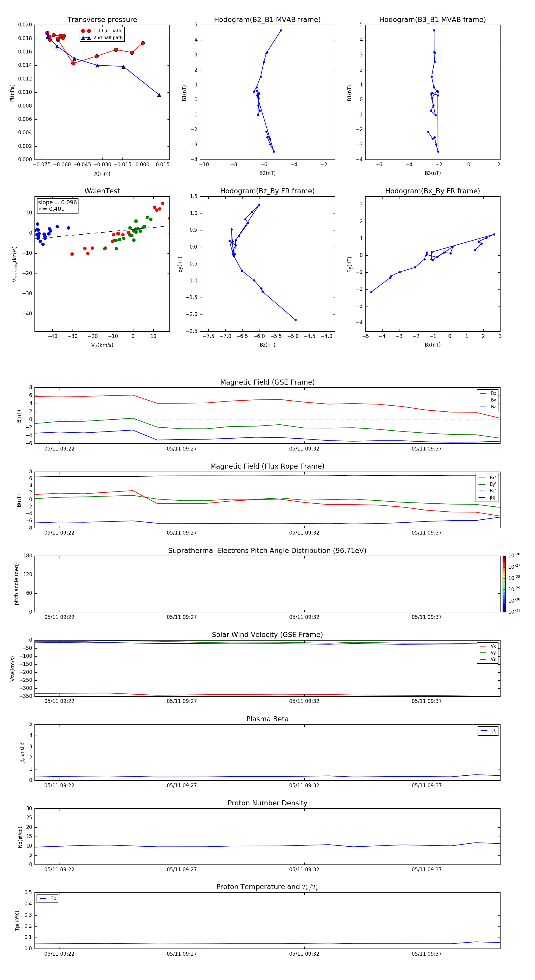Click the 'Magnetic Field (Flux Rope Frame)' title

pyautogui.click(x=267, y=467)
